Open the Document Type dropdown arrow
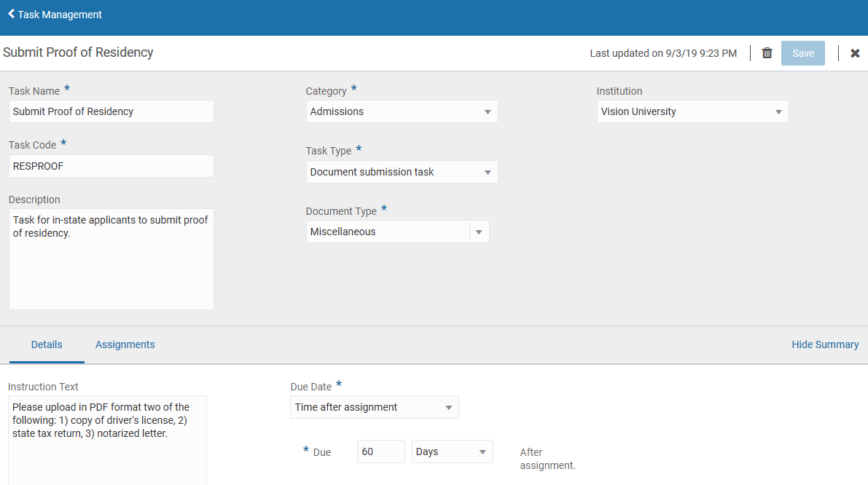Viewport: 868px width, 485px height. point(479,232)
